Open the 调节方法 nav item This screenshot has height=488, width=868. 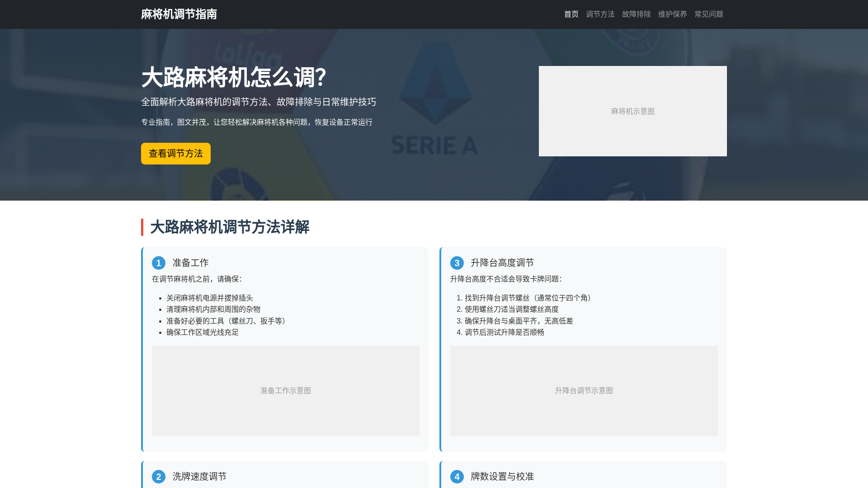click(x=600, y=14)
